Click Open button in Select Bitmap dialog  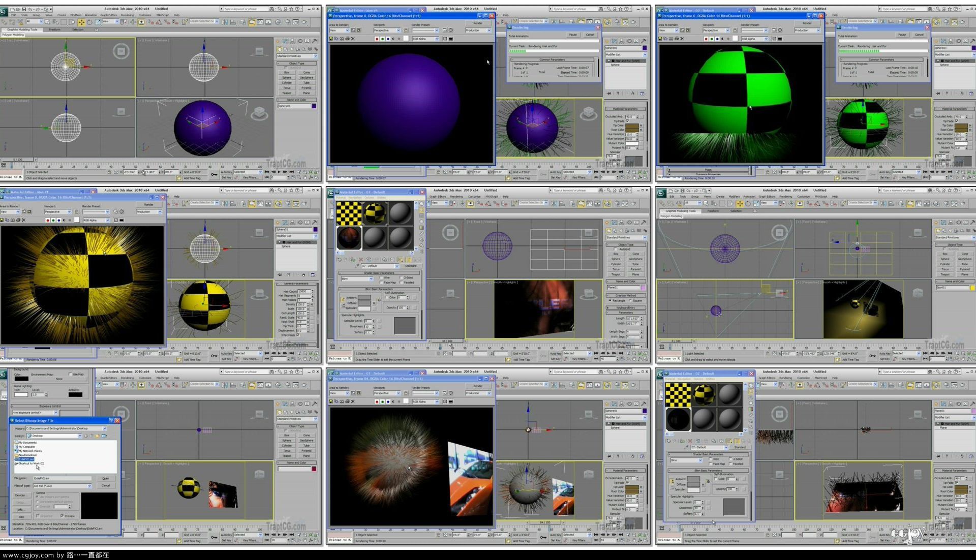point(106,478)
